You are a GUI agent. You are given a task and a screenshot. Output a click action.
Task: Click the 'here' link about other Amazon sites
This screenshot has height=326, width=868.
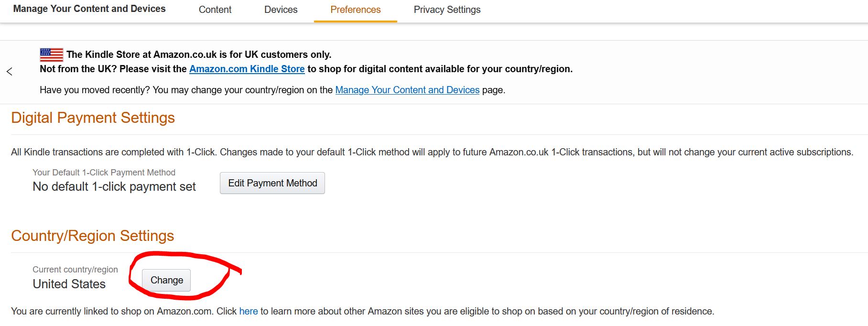248,311
